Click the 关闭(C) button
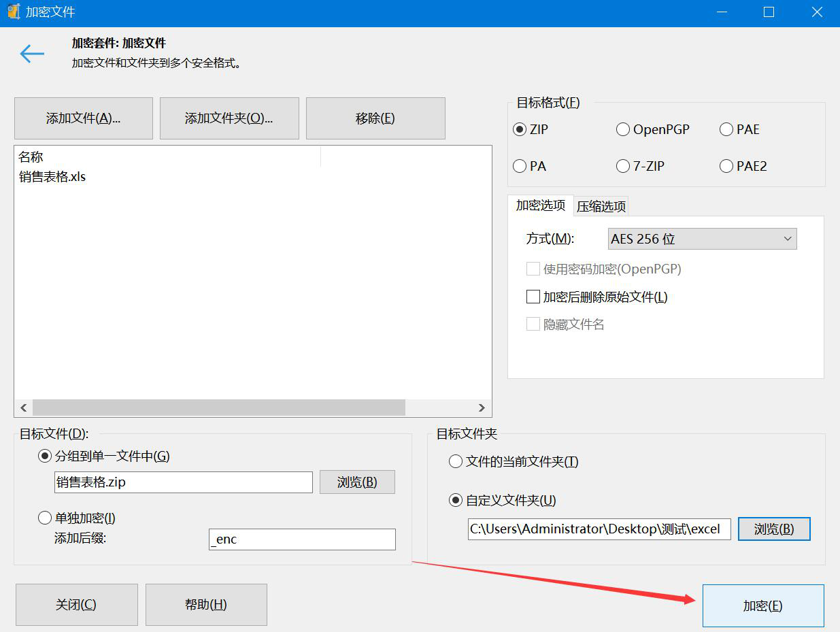Screen dimensions: 840x632 point(76,605)
